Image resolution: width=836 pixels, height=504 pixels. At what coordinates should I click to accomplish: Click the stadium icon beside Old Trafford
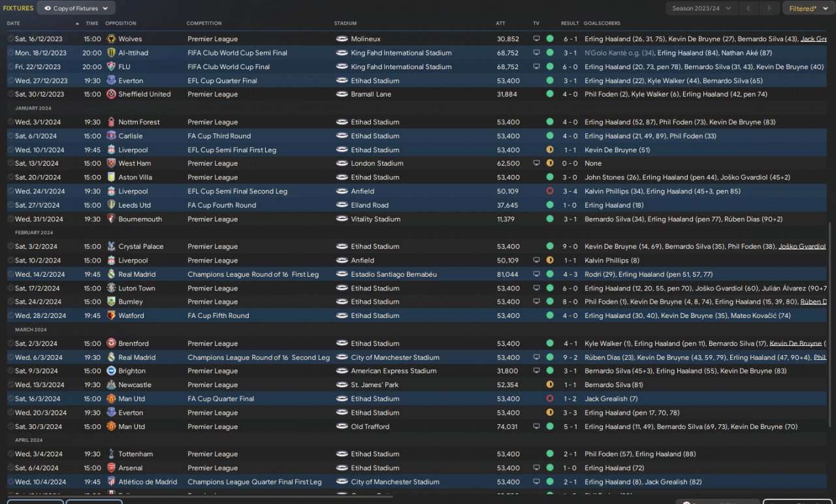pyautogui.click(x=342, y=427)
